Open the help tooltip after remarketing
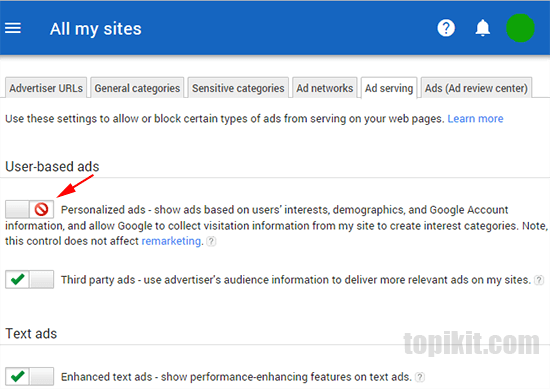550x389 pixels. pos(211,241)
